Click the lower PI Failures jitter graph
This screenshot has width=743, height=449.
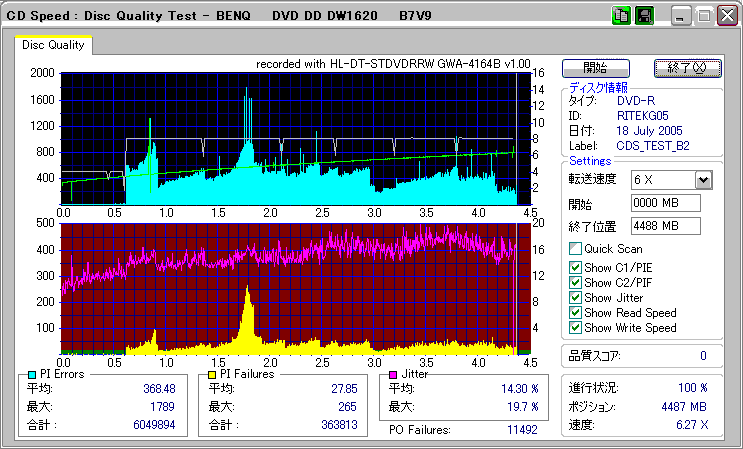click(296, 289)
